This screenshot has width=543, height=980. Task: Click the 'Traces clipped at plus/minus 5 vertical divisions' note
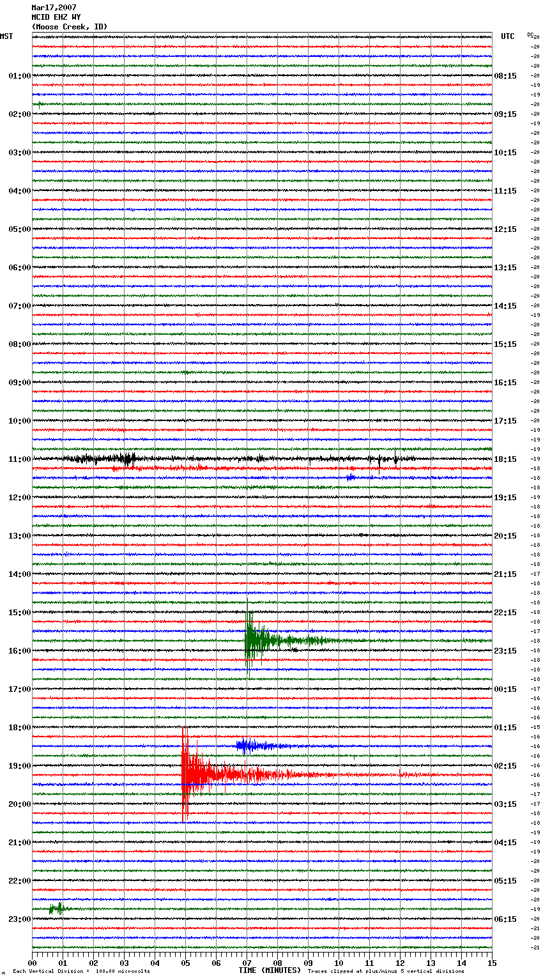click(x=386, y=971)
